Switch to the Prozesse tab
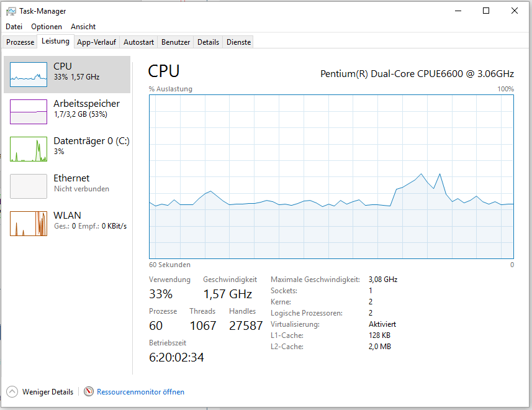 coord(20,42)
